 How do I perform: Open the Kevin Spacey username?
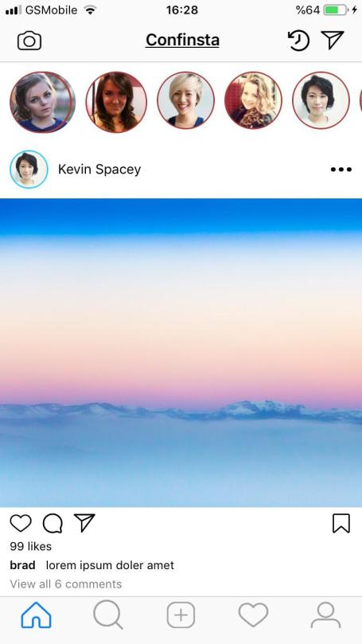(99, 170)
